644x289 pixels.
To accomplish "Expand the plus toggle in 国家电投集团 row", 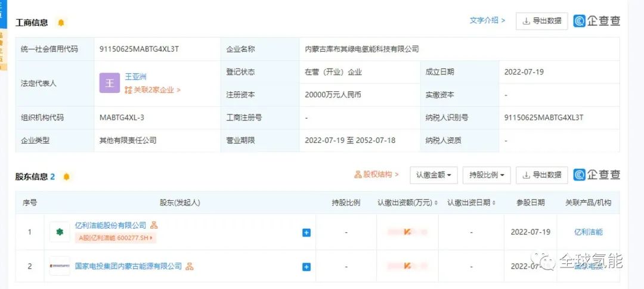I will pyautogui.click(x=306, y=267).
